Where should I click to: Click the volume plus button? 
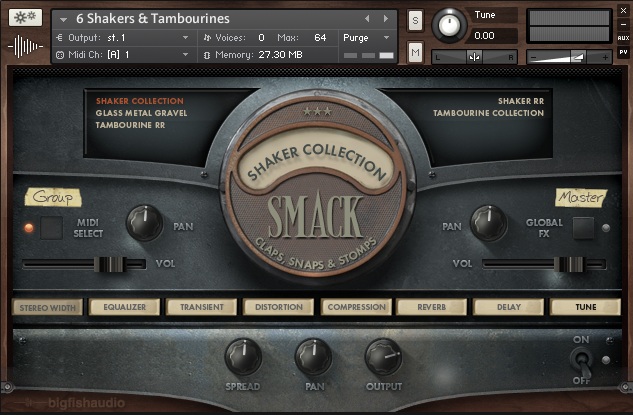(x=605, y=57)
